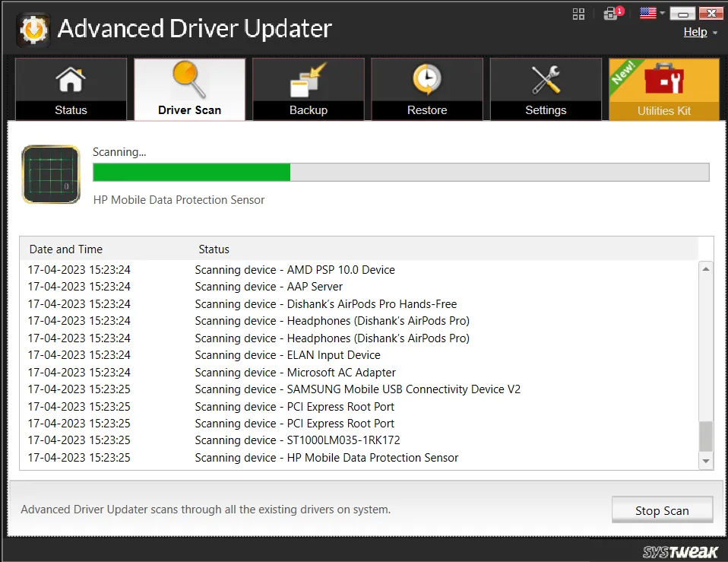Select Dishank's AirPods Pro Hands-Free row
728x562 pixels.
pyautogui.click(x=359, y=303)
